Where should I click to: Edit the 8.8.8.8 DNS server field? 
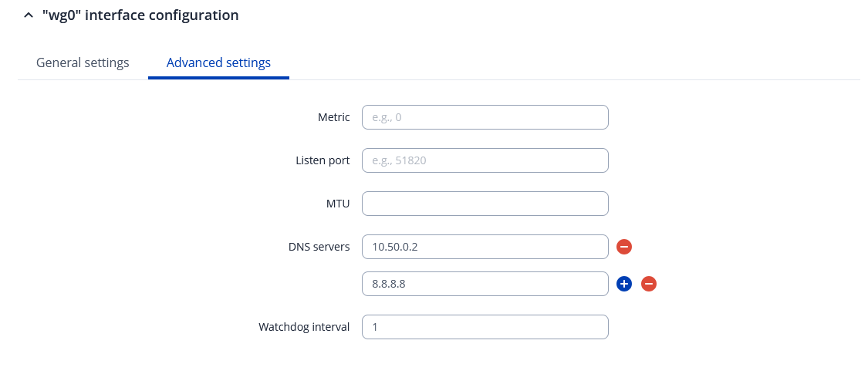click(485, 284)
